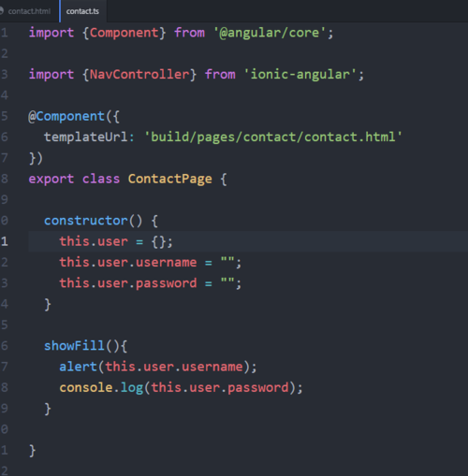Click the 'ionic-angular' import string
Viewport: 468px width, 476px height.
[x=300, y=75]
